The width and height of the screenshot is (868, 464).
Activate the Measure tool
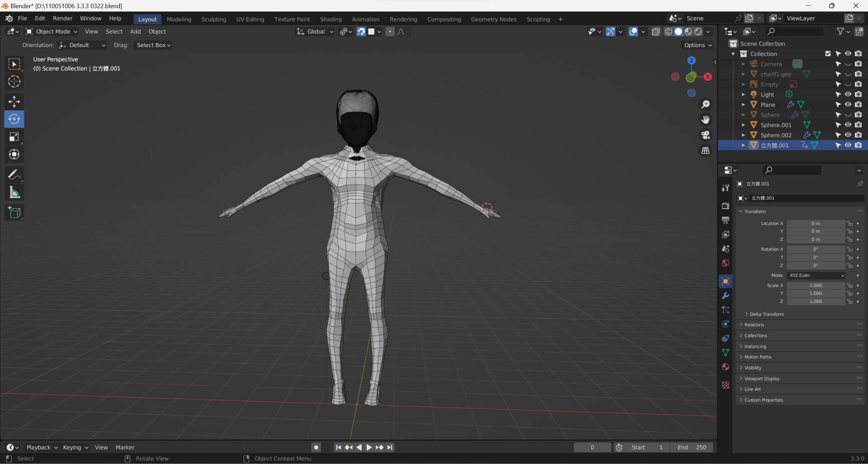[x=14, y=193]
